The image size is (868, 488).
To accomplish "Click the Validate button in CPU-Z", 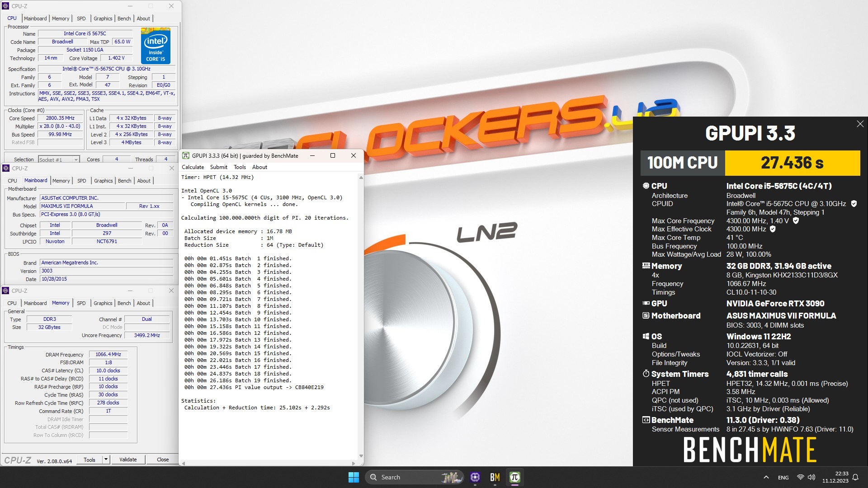I will click(128, 460).
